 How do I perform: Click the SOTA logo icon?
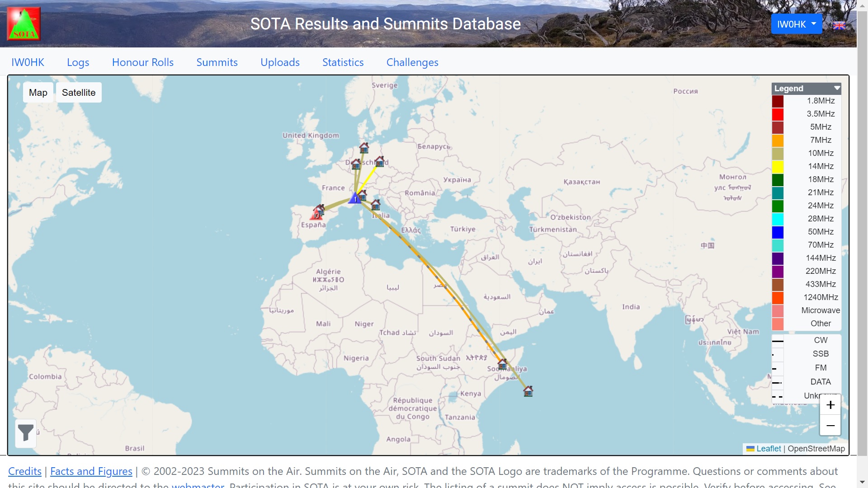coord(24,23)
